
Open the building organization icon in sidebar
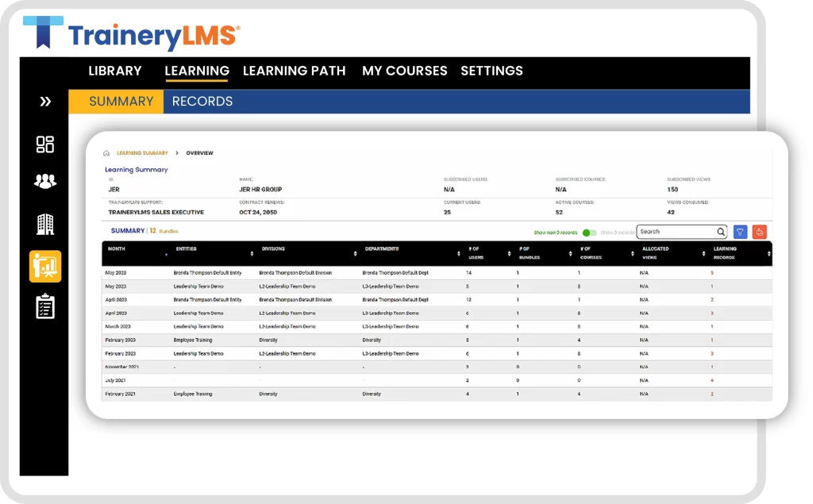(45, 224)
